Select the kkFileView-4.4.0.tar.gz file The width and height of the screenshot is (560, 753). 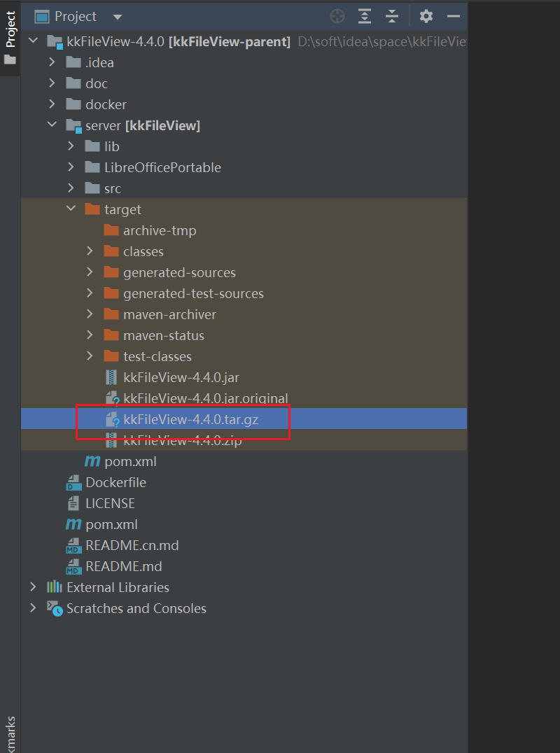[190, 419]
